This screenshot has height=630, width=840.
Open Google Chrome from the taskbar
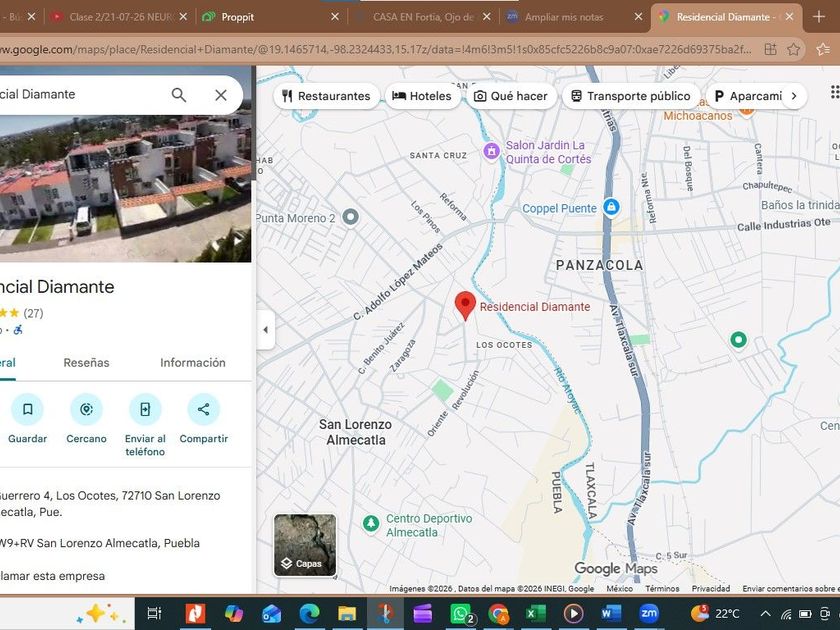coord(498,613)
